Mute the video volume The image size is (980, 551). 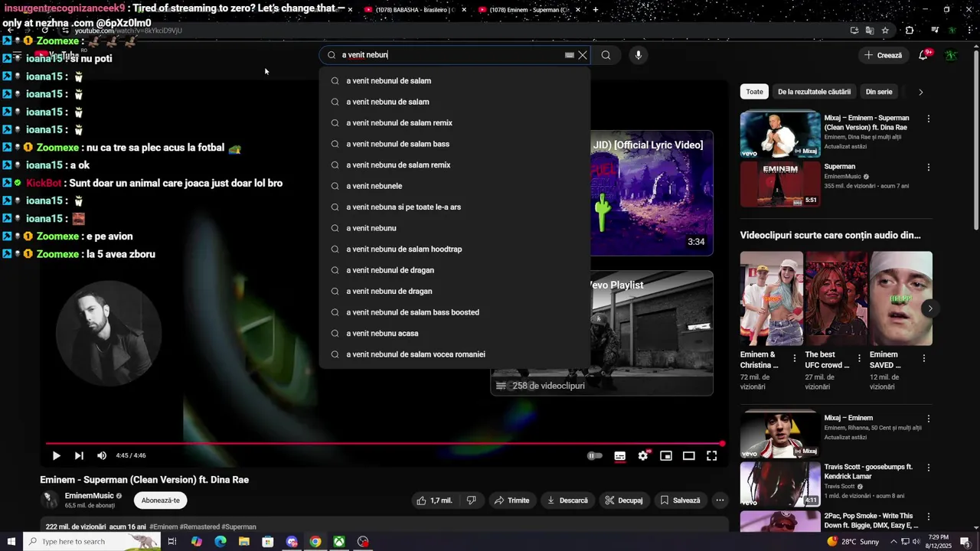point(102,455)
